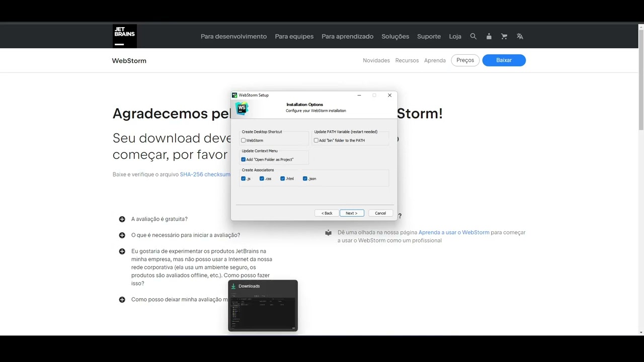Viewport: 644px width, 362px height.
Task: Open the Suporte menu
Action: pyautogui.click(x=429, y=36)
